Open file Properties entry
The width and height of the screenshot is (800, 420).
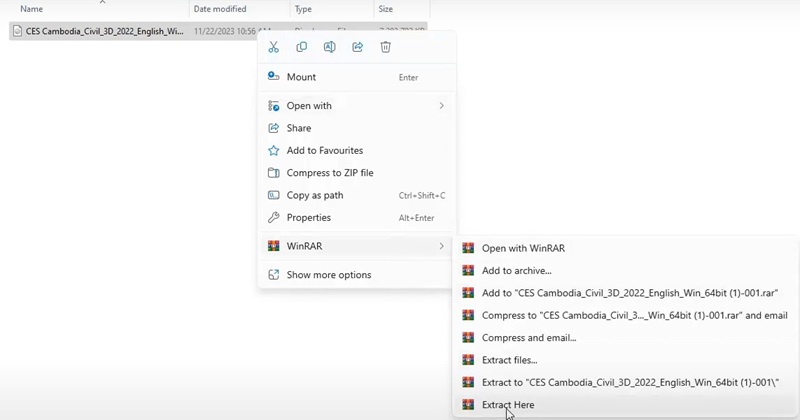click(357, 218)
